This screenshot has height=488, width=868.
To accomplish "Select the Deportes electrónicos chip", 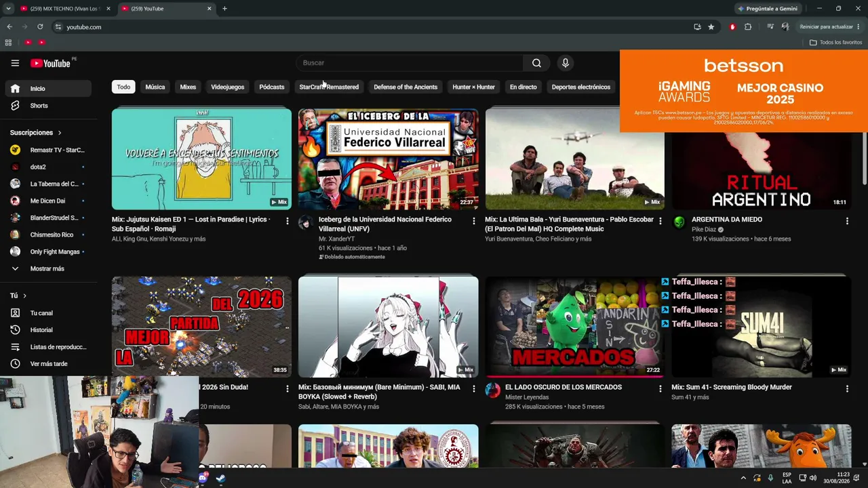I will (581, 87).
